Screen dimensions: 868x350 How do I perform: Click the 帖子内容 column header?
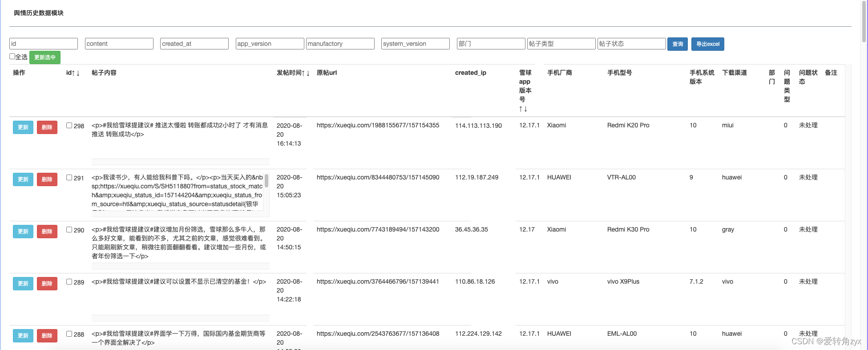tap(104, 73)
